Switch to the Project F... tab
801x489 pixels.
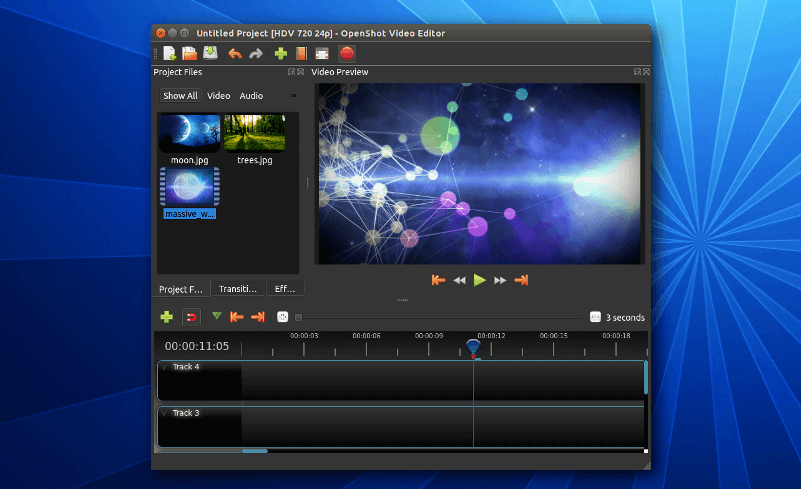181,289
